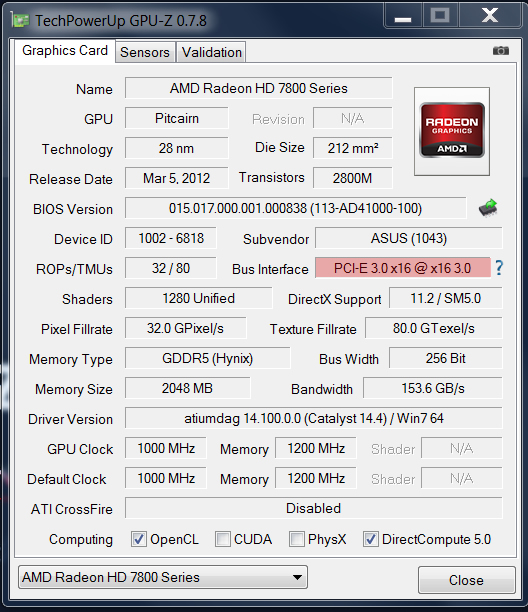Click the Shaders value 1280 Unified
Viewport: 528px width, 612px height.
(x=199, y=298)
